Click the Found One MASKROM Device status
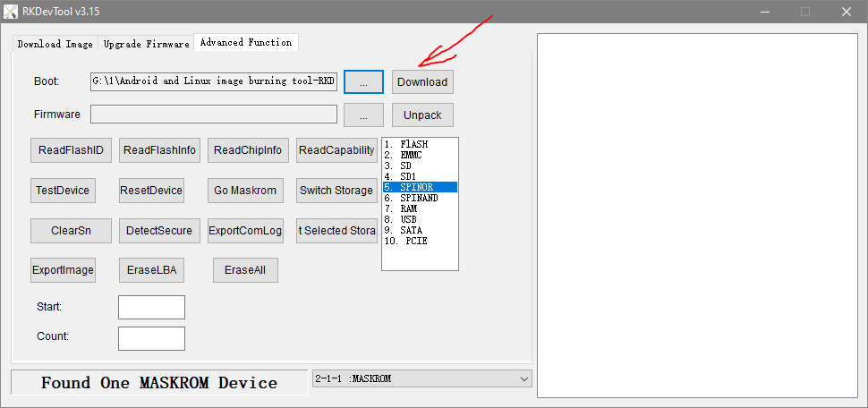Image resolution: width=868 pixels, height=408 pixels. click(x=159, y=383)
